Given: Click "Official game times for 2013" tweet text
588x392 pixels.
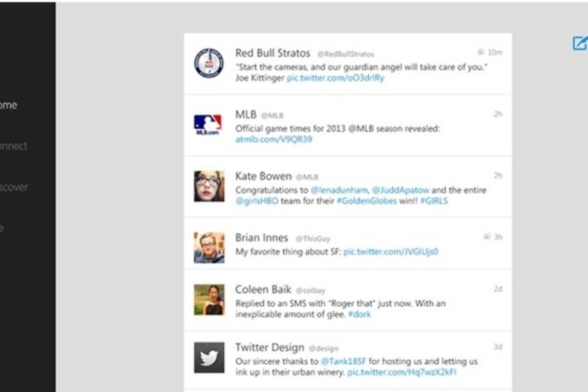Looking at the screenshot, I should click(337, 129).
